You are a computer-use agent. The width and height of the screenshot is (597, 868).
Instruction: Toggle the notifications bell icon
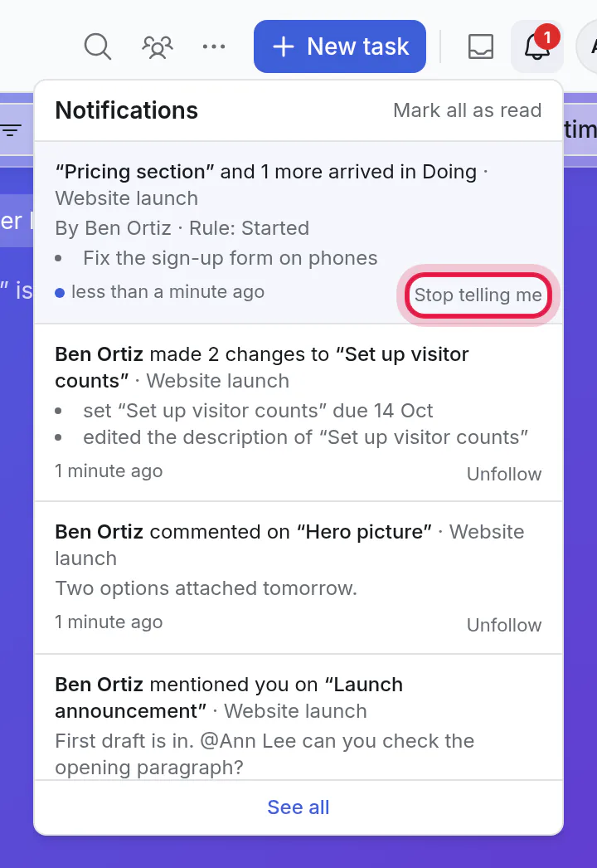(536, 46)
